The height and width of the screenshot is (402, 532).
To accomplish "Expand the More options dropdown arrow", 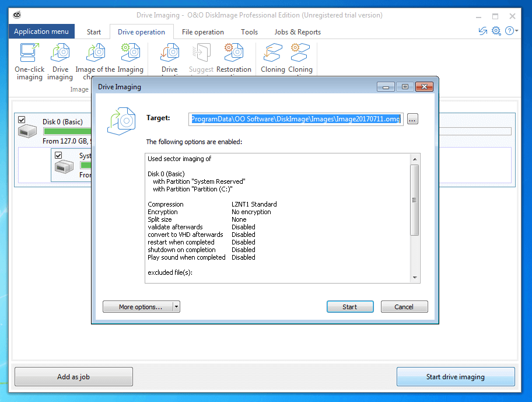I will [177, 307].
